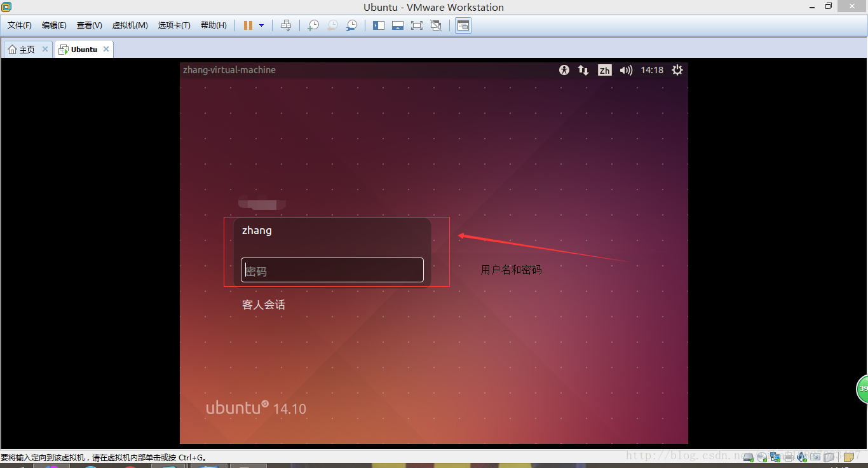Open the 帮助(H) menu
Viewport: 868px width, 468px height.
pyautogui.click(x=214, y=25)
